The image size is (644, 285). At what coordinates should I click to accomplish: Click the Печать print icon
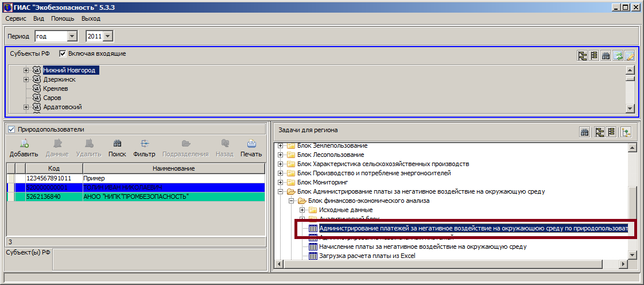click(x=251, y=148)
